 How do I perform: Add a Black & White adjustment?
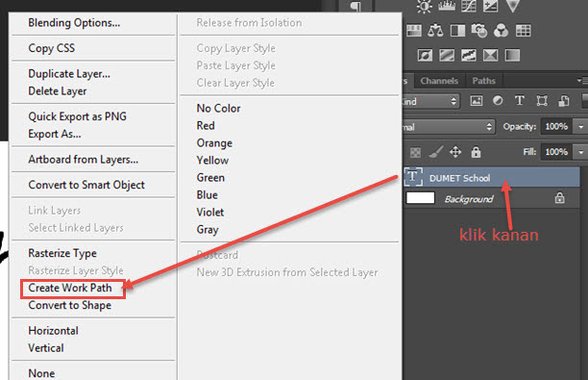pos(457,31)
